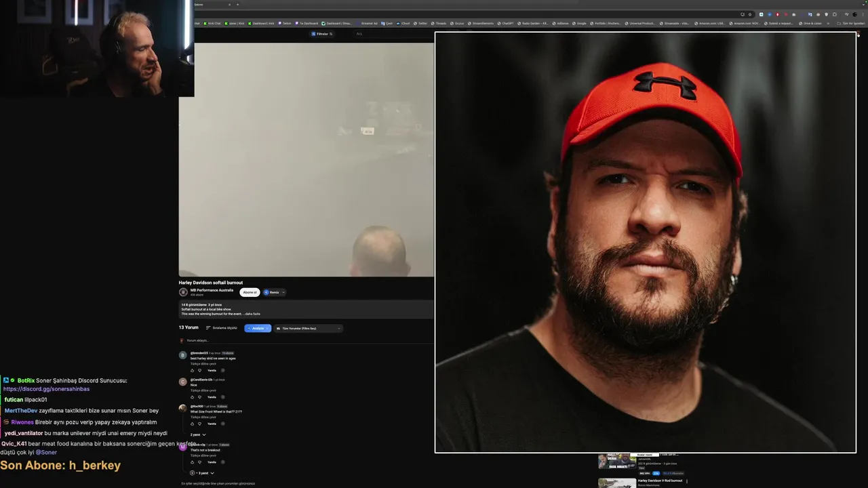The height and width of the screenshot is (488, 868).
Task: Like the 'Nice' comment by CarolDavis
Action: tap(192, 397)
